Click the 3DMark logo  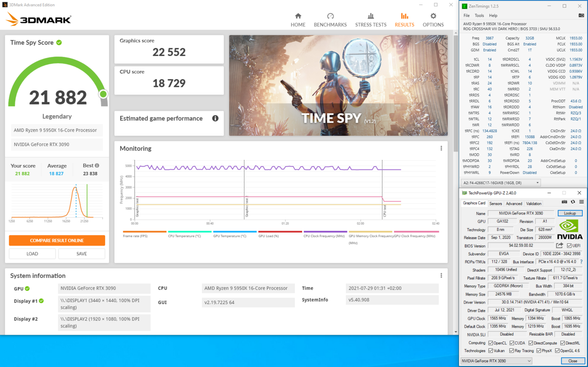click(x=32, y=19)
